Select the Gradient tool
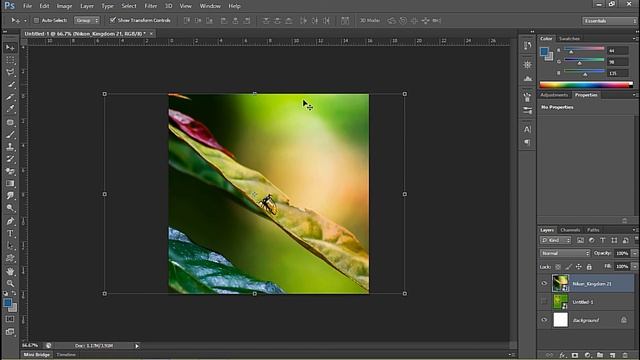640x360 pixels. (x=10, y=184)
